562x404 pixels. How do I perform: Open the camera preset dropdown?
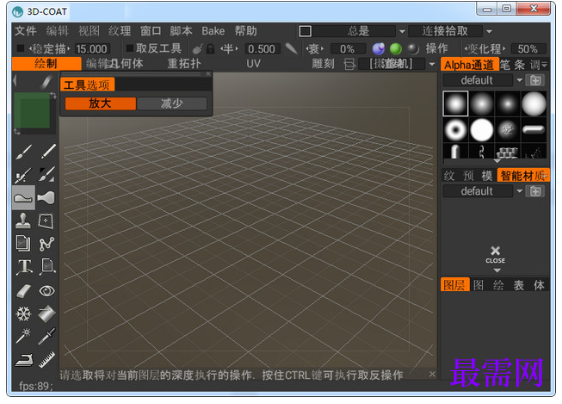point(432,64)
